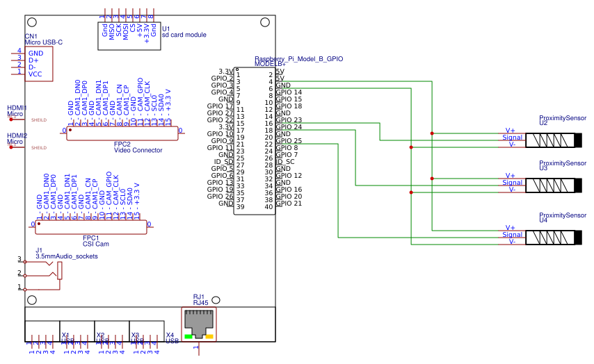Image resolution: width=594 pixels, height=364 pixels.
Task: Click the HDMI2 Micro connector pin
Action: pos(11,147)
